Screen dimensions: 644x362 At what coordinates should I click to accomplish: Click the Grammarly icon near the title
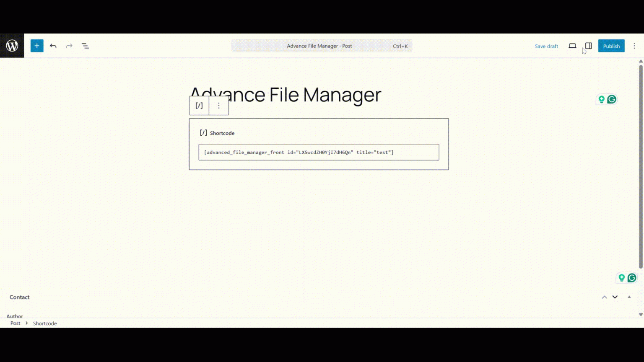tap(612, 99)
